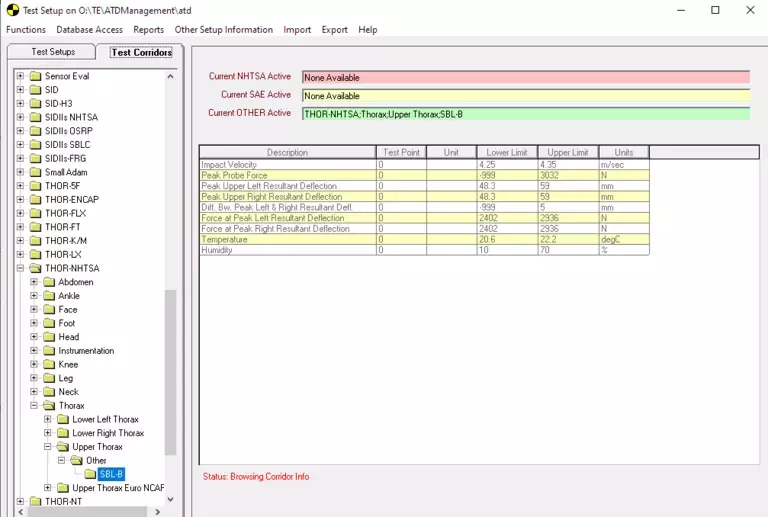Switch to the Test Setups tab
Screen dimensions: 768x517
52,52
